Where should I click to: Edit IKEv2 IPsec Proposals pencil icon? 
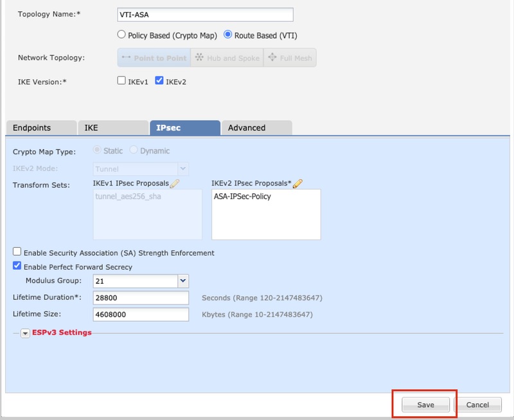(x=297, y=184)
